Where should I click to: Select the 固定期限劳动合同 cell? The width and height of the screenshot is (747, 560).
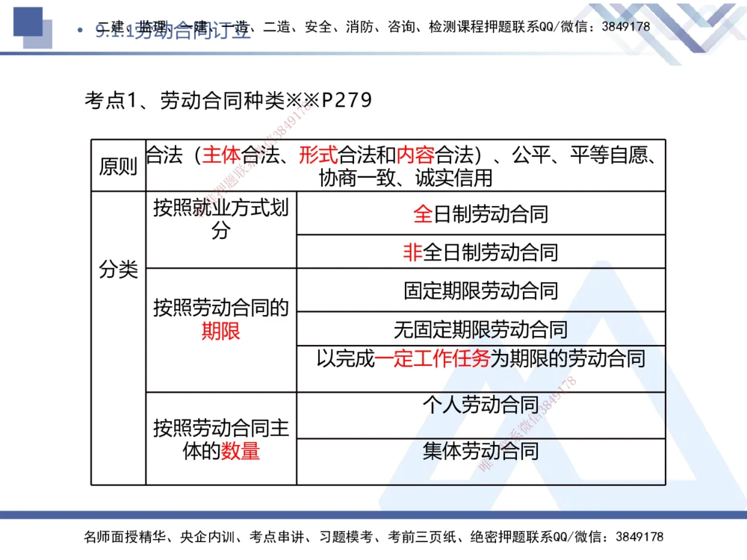point(483,290)
